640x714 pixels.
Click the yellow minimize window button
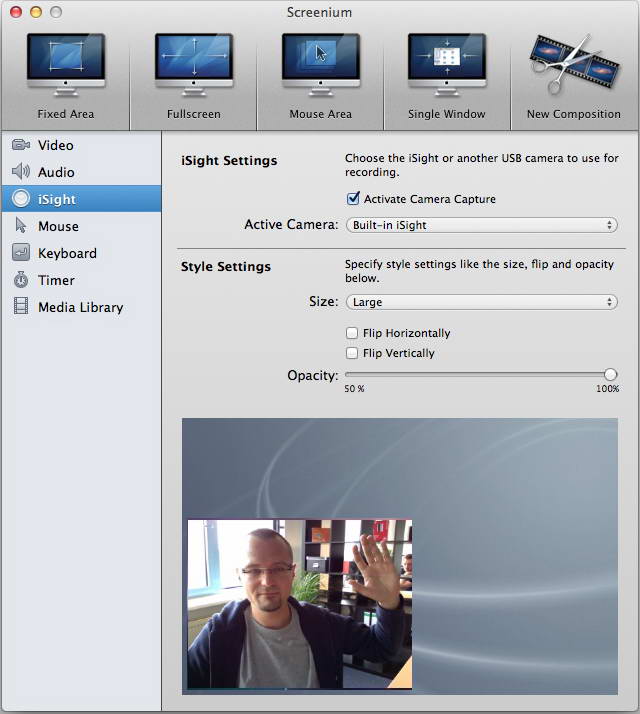point(35,12)
